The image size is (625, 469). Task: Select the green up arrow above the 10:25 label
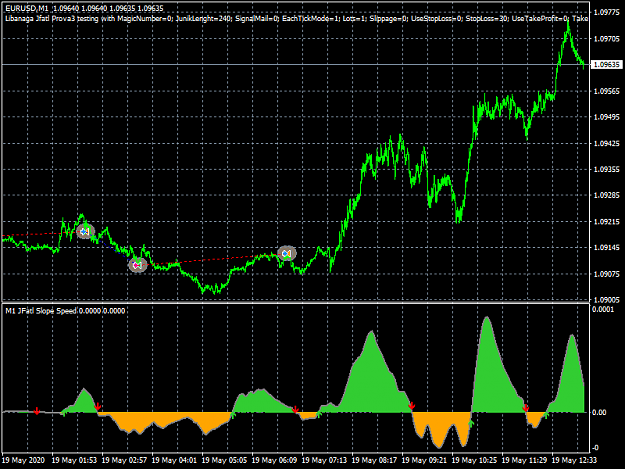[472, 424]
